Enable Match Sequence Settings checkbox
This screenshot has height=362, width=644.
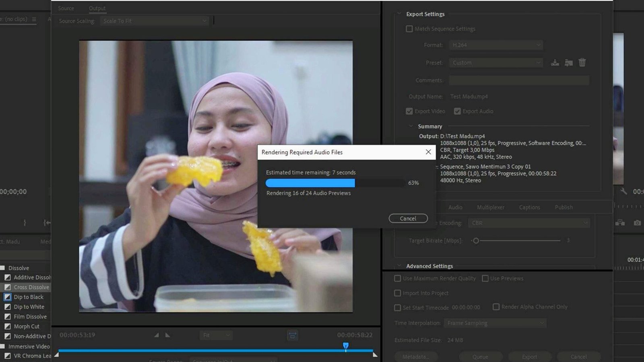(x=409, y=29)
